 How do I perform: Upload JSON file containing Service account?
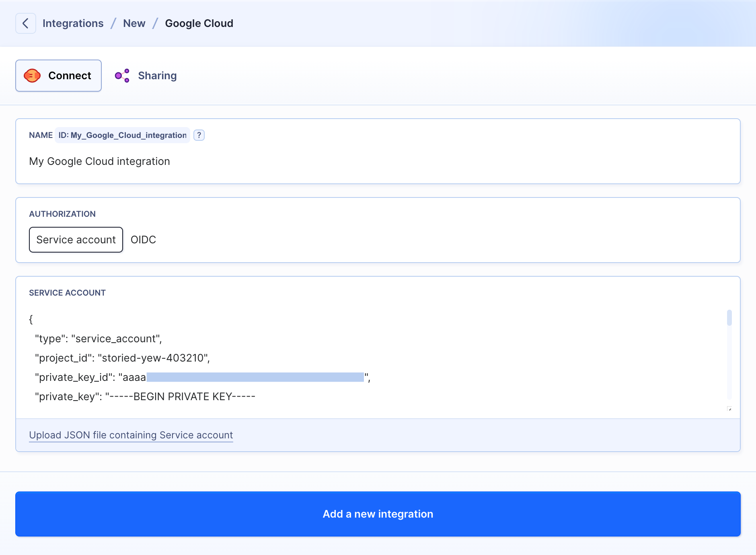(131, 435)
